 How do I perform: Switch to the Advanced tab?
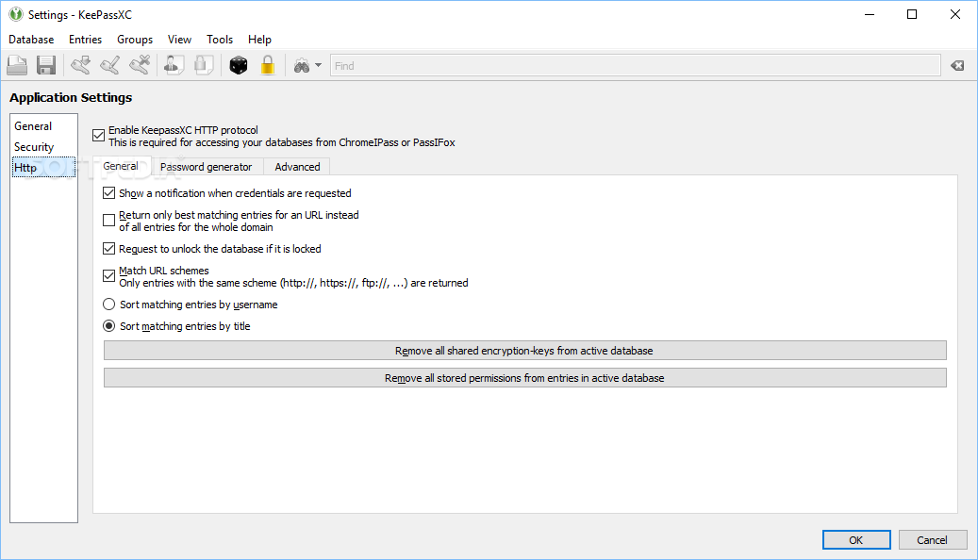click(297, 167)
